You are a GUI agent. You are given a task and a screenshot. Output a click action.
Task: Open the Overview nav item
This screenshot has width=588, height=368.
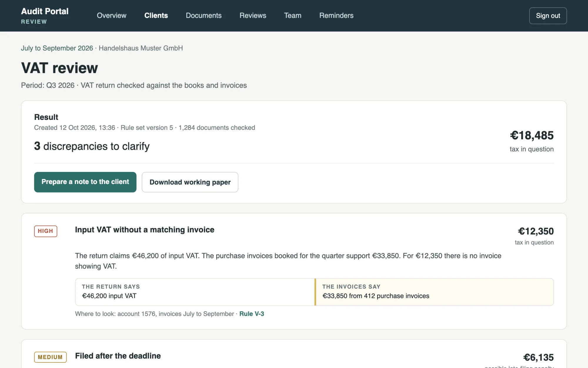[111, 16]
